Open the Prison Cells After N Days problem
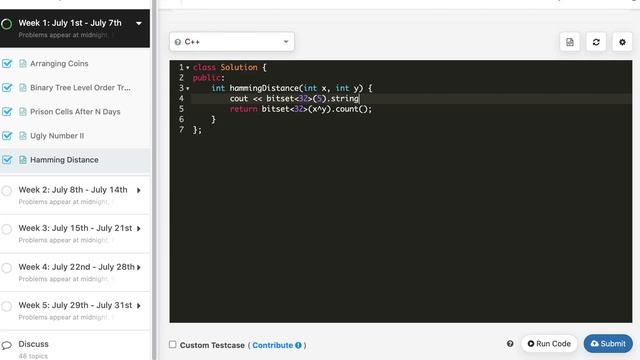Screen dimensions: 640x360 75,112
